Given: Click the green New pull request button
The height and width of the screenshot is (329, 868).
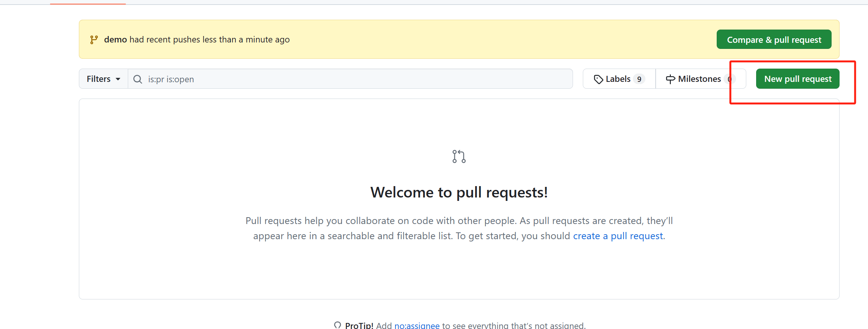Looking at the screenshot, I should tap(797, 79).
